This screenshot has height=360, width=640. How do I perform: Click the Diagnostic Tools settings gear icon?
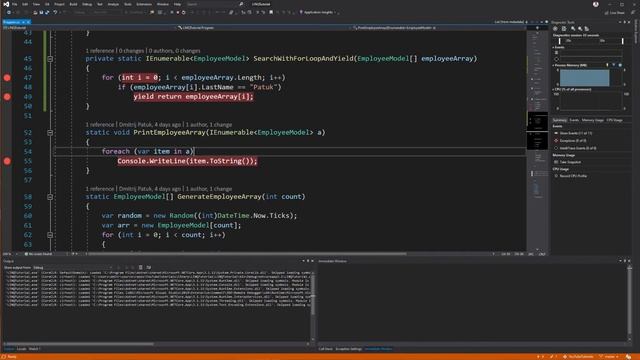(555, 29)
